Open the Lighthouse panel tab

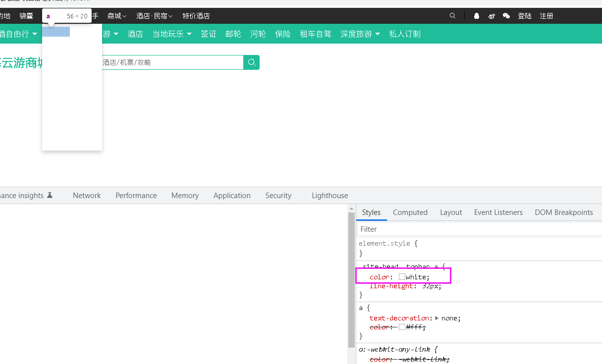pyautogui.click(x=330, y=196)
